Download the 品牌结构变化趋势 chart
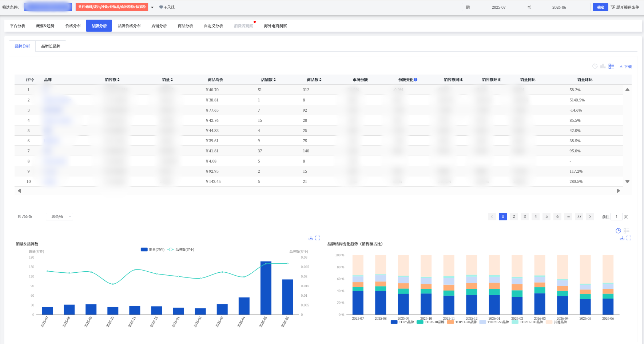The image size is (644, 344). tap(622, 238)
